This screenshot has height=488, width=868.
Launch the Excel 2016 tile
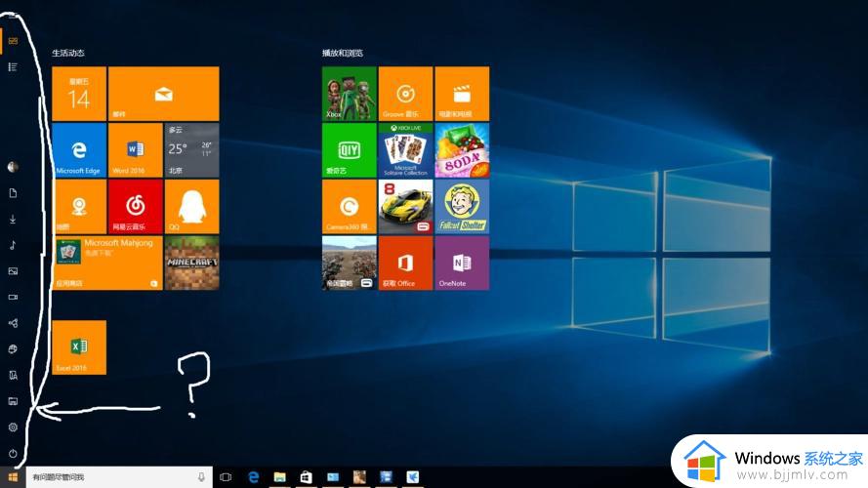click(79, 347)
